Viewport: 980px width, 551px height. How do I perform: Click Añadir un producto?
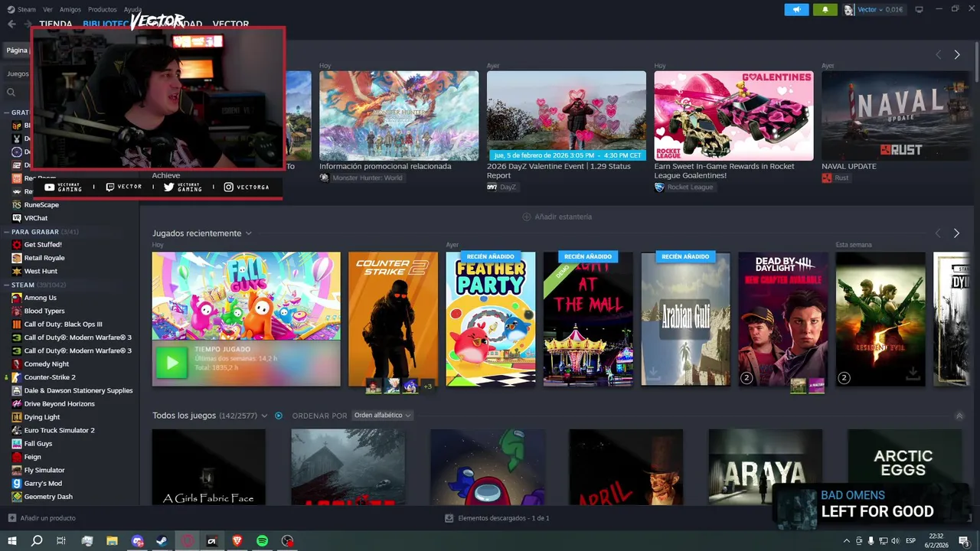click(x=41, y=518)
